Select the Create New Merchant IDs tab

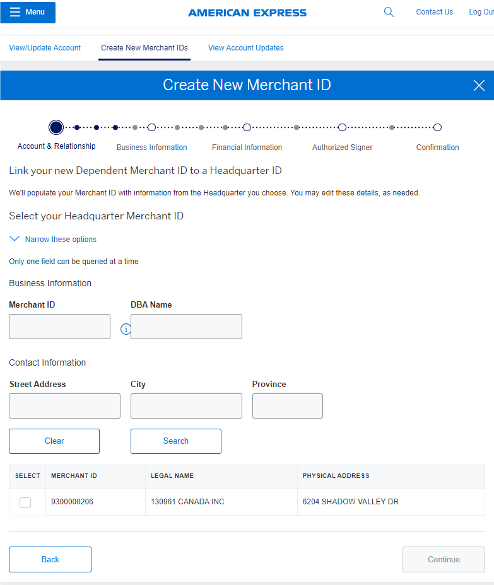pyautogui.click(x=144, y=48)
